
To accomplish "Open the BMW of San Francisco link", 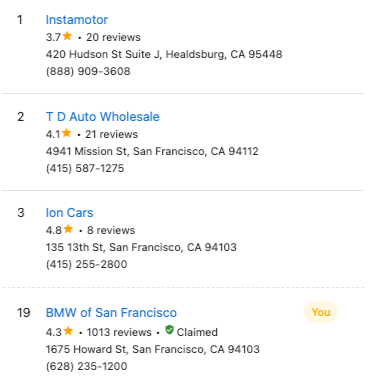I will coord(111,313).
